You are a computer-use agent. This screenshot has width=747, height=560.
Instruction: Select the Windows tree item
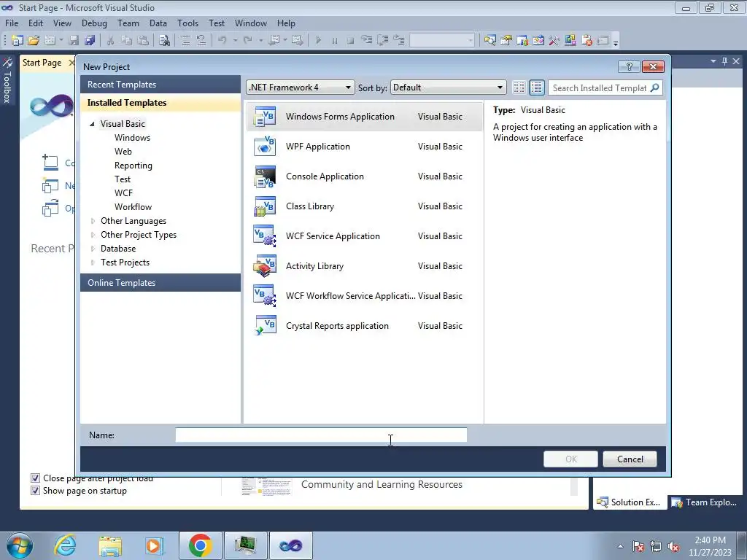coord(133,138)
